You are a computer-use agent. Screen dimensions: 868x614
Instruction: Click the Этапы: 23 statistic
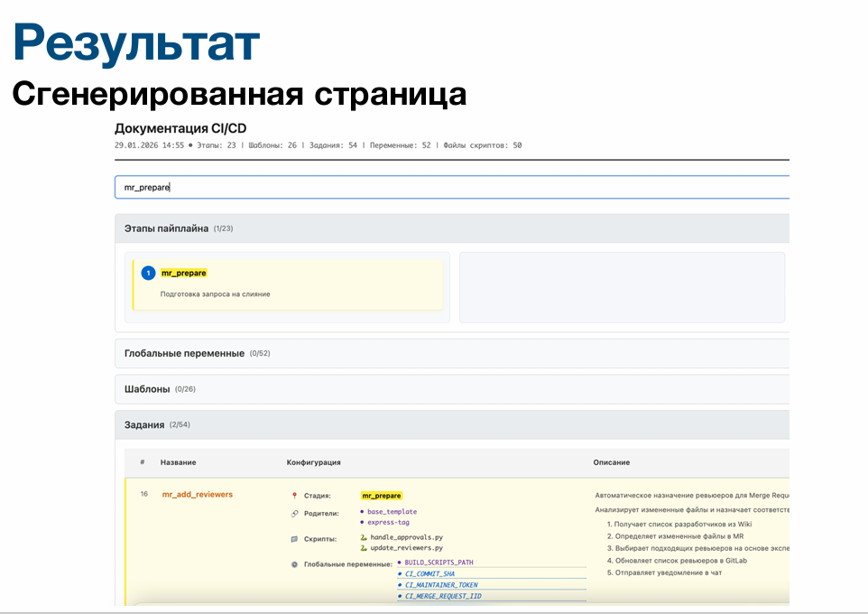[x=217, y=145]
